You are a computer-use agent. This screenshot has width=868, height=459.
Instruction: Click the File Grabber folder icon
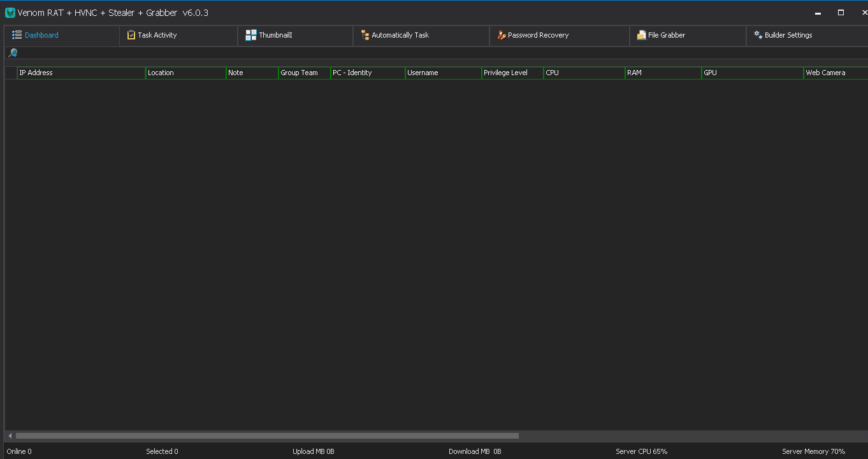[x=642, y=35]
